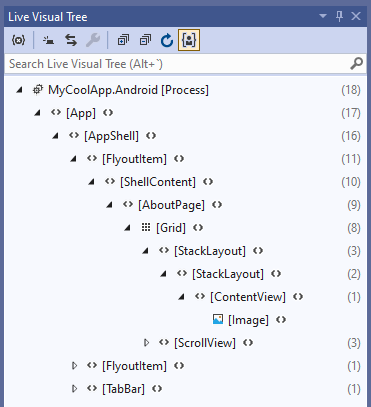Go to source icon after [App]
Image resolution: width=371 pixels, height=407 pixels.
108,113
